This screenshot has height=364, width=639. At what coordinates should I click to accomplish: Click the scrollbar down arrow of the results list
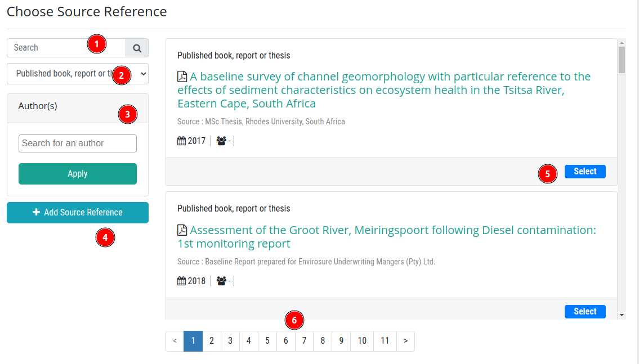[x=622, y=314]
